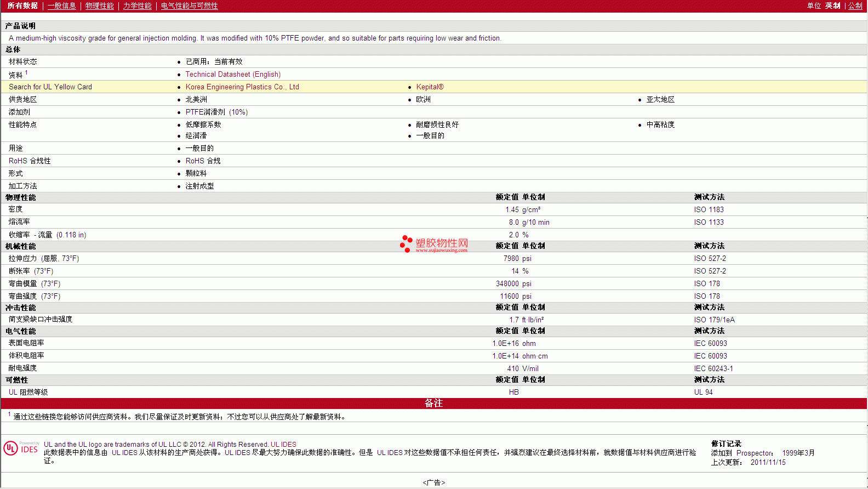Click the 收缩率 - 流量 row label

click(47, 235)
